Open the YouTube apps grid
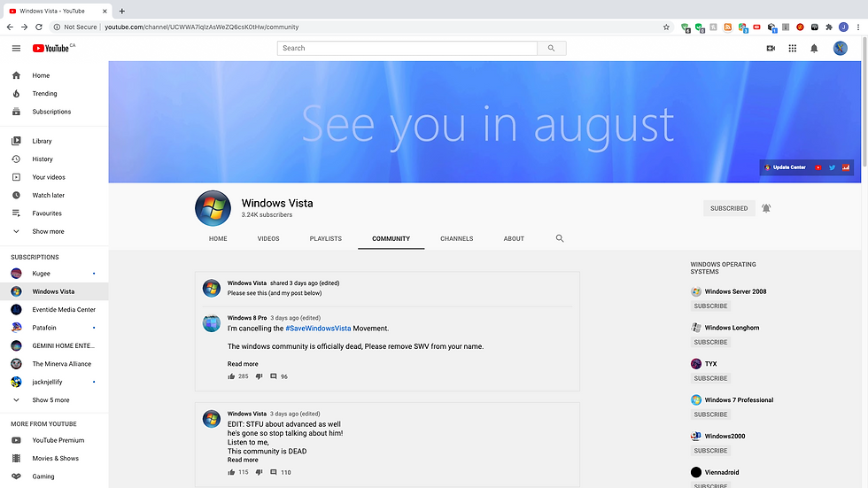Screen dimensions: 868x488 792,48
